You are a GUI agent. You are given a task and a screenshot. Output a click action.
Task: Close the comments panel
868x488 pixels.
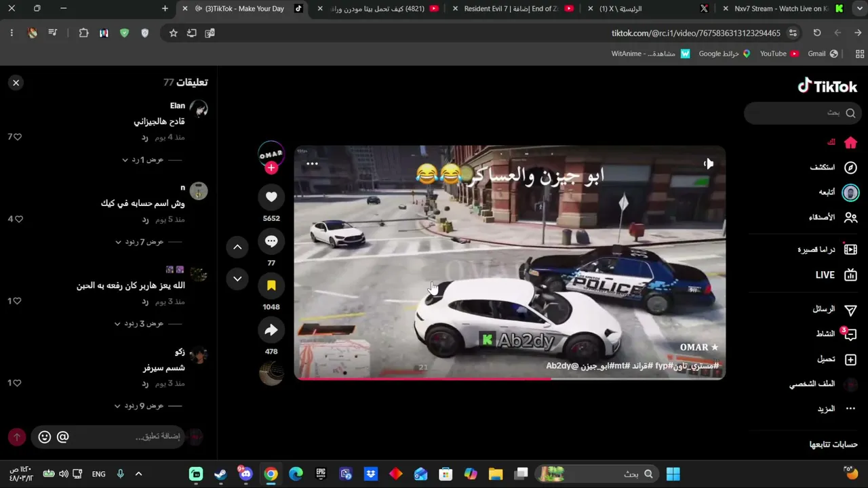pos(16,83)
